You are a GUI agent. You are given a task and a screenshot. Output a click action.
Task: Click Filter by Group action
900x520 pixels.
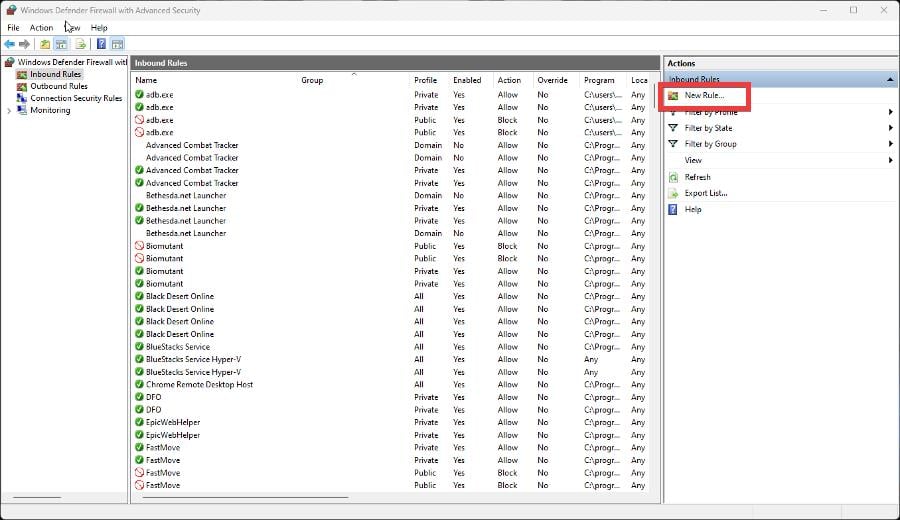711,144
